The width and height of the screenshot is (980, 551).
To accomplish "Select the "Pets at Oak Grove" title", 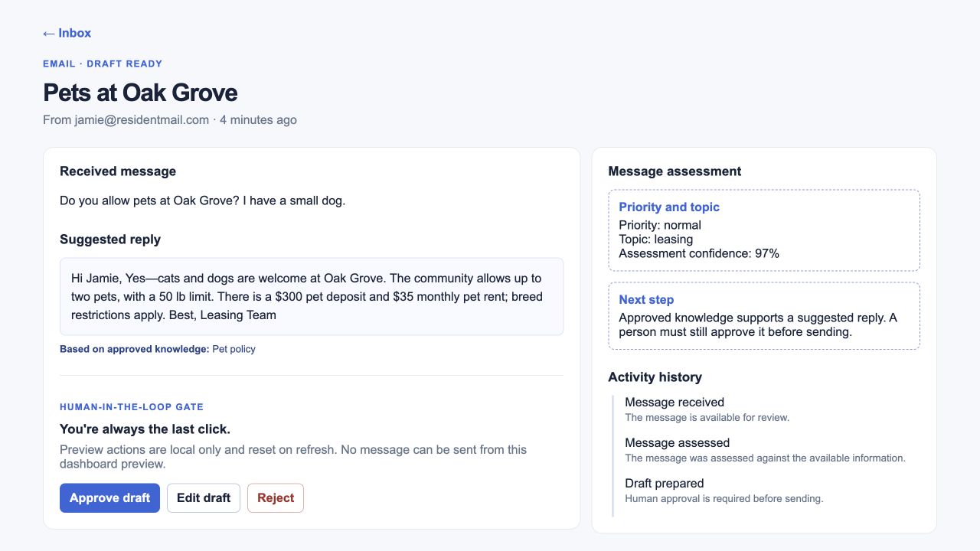I will click(140, 93).
